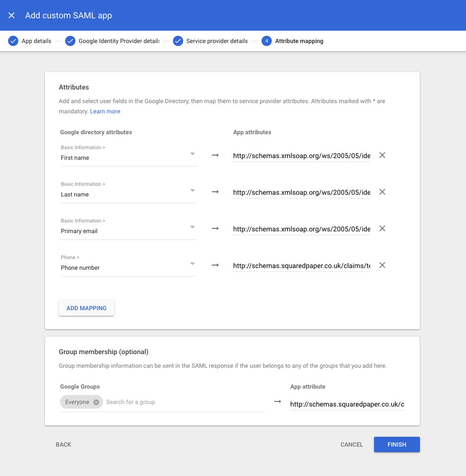Open the First name attribute dropdown
This screenshot has width=466, height=476.
coord(128,155)
